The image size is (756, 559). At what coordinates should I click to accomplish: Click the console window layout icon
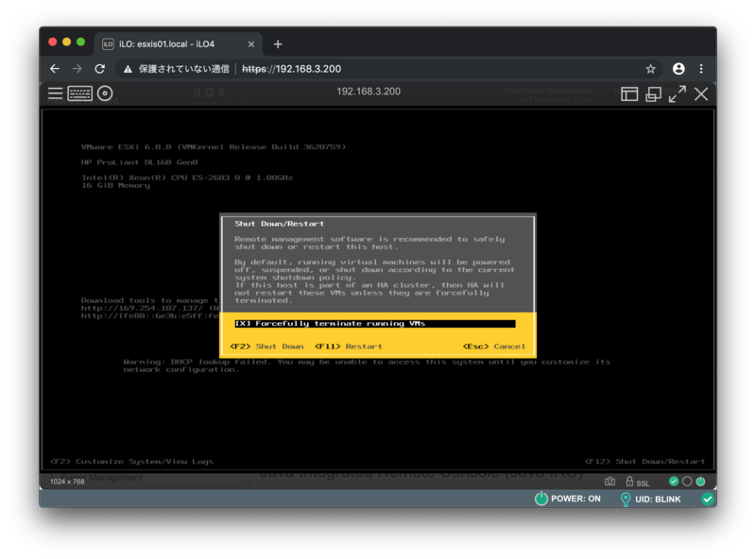click(629, 94)
